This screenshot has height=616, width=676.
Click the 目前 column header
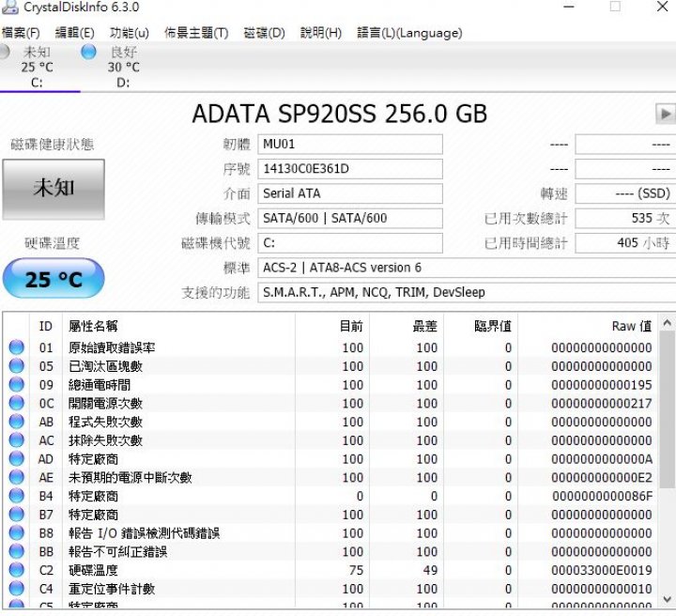(x=332, y=327)
